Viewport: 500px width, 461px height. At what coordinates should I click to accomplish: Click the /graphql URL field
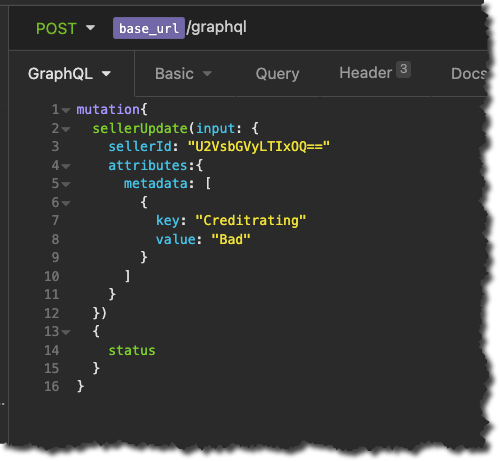coord(217,27)
